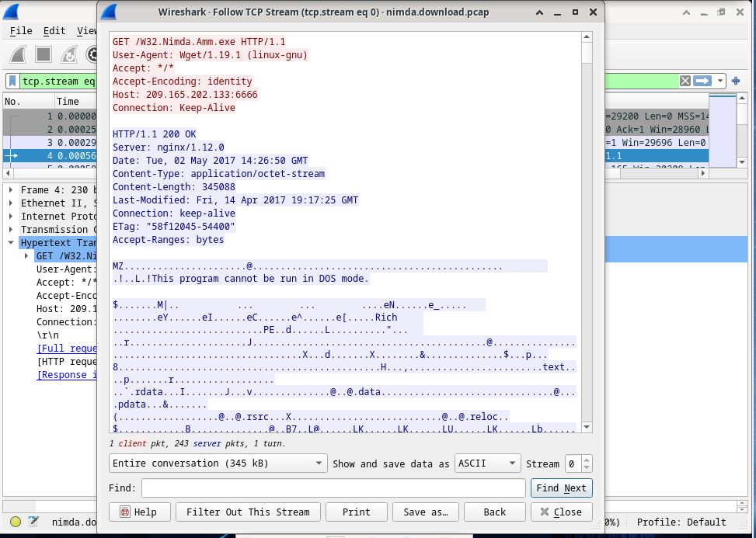Click the Help button
Image resolution: width=756 pixels, height=538 pixels.
[139, 512]
